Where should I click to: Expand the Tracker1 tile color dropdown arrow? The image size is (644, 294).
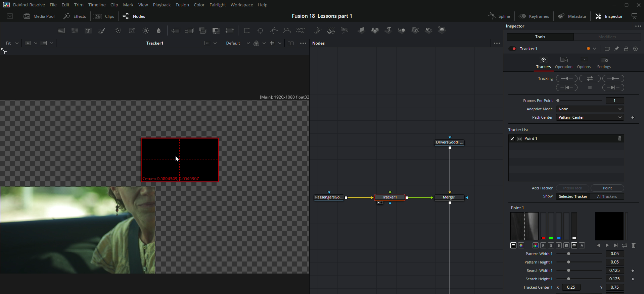(x=595, y=49)
